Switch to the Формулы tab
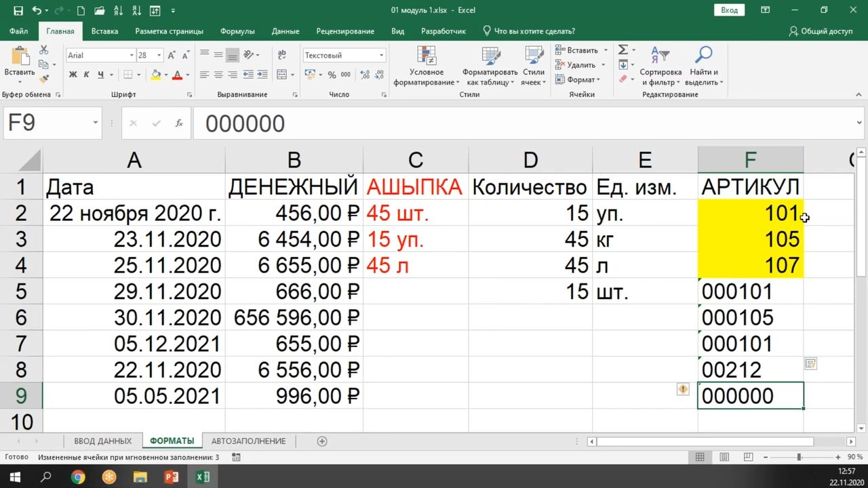 (237, 31)
